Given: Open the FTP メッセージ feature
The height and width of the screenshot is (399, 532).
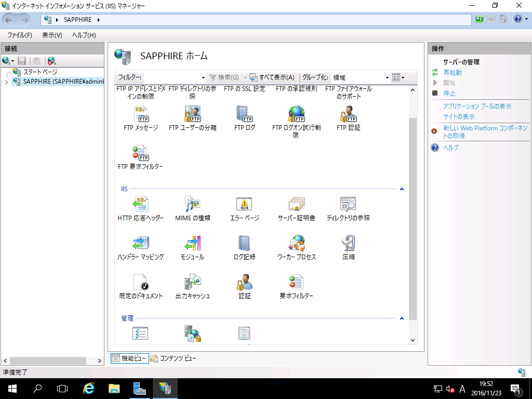Looking at the screenshot, I should pos(141,118).
